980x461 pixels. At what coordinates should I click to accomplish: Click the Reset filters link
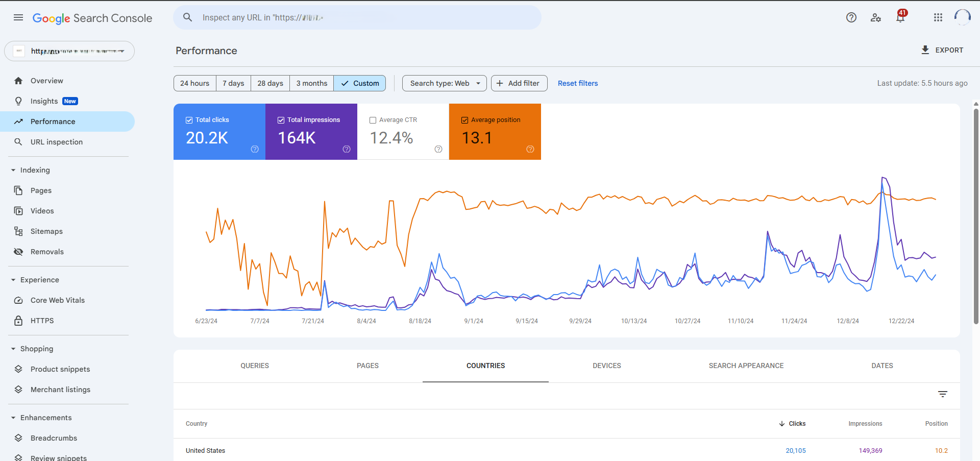tap(577, 83)
